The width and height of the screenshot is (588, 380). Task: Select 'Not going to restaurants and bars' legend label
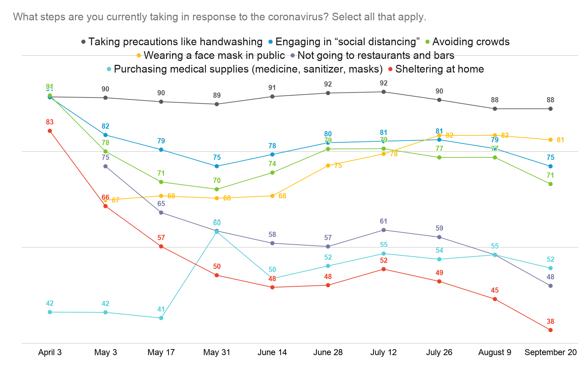(x=376, y=55)
